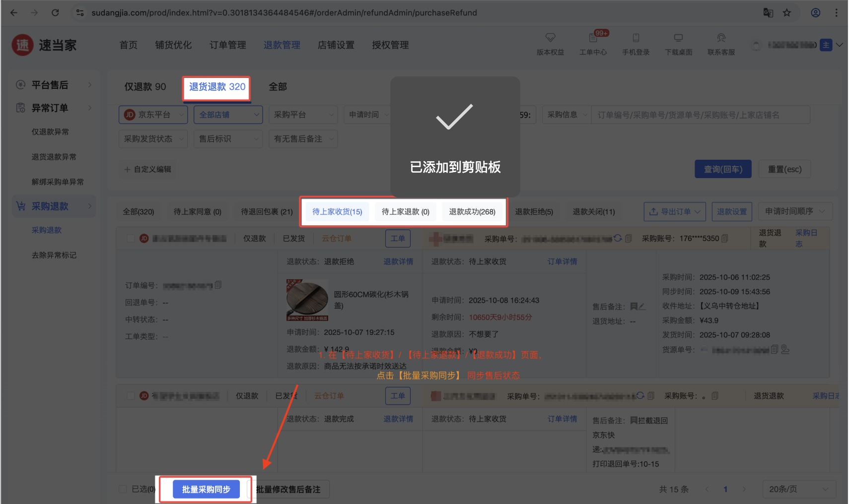Click the round wooden lid product thumbnail
The height and width of the screenshot is (504, 849).
[307, 300]
